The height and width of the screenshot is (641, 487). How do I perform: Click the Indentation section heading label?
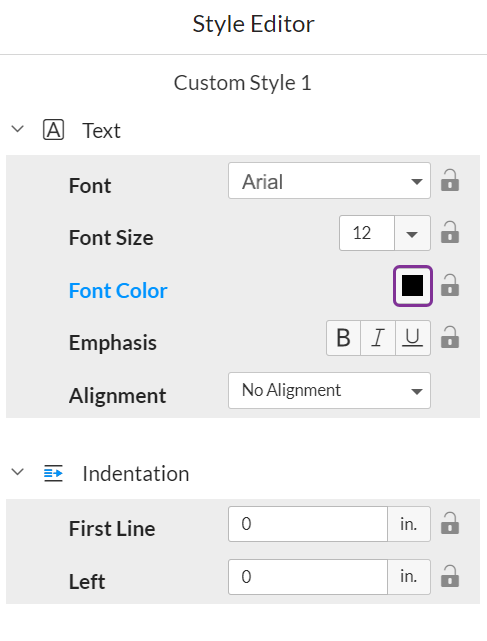click(x=136, y=474)
